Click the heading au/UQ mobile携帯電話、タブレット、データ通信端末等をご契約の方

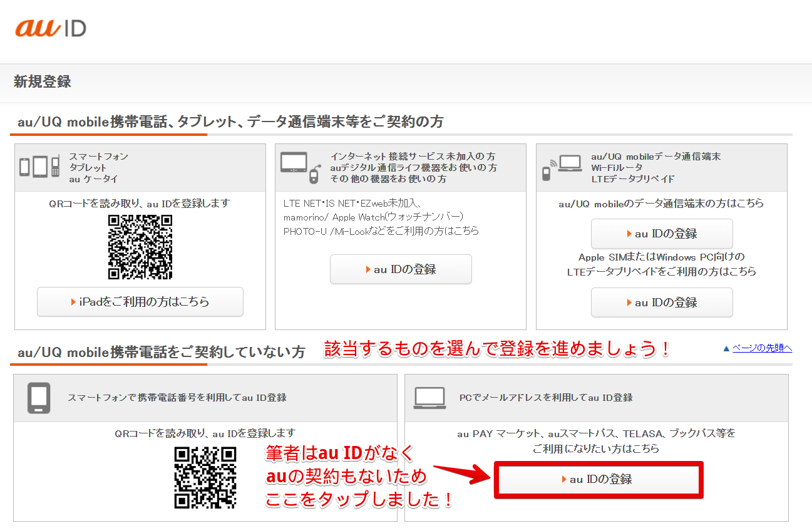[230, 122]
